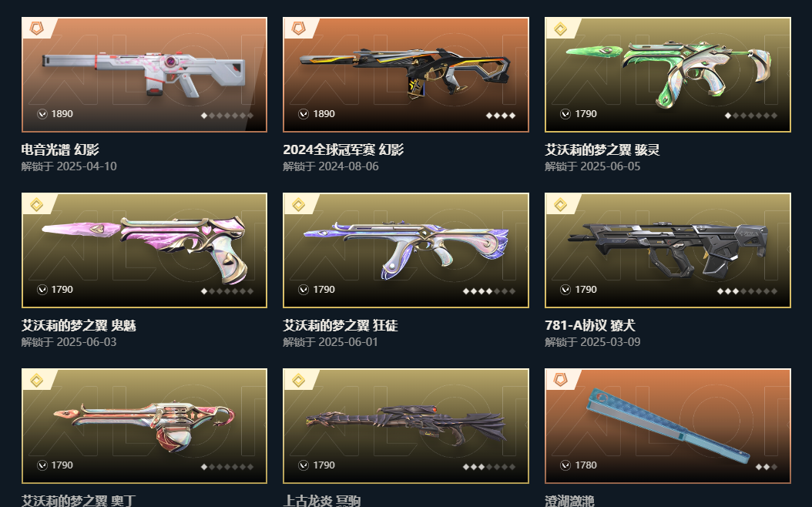Click the level diamonds on 781-A协议 獠犬 card
Image resolution: width=812 pixels, height=507 pixels.
(747, 291)
